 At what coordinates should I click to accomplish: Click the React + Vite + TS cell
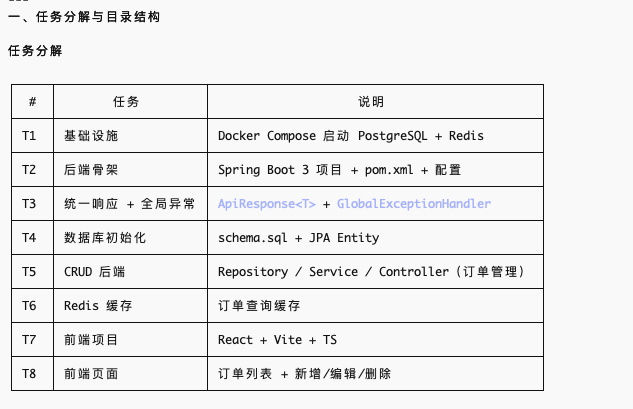coord(375,339)
